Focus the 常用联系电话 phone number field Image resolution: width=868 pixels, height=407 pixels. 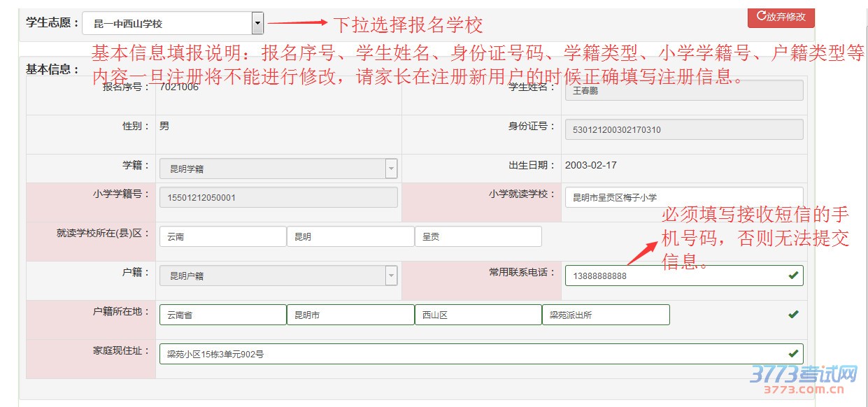point(675,276)
